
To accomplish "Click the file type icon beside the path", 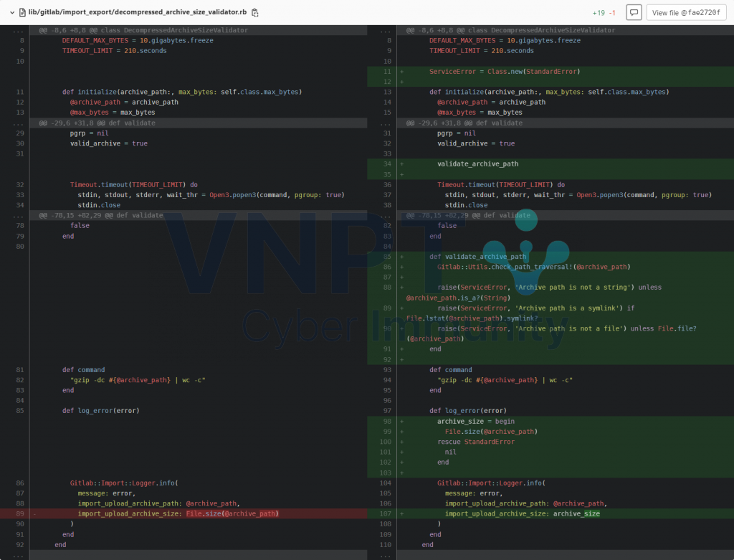I will (24, 11).
